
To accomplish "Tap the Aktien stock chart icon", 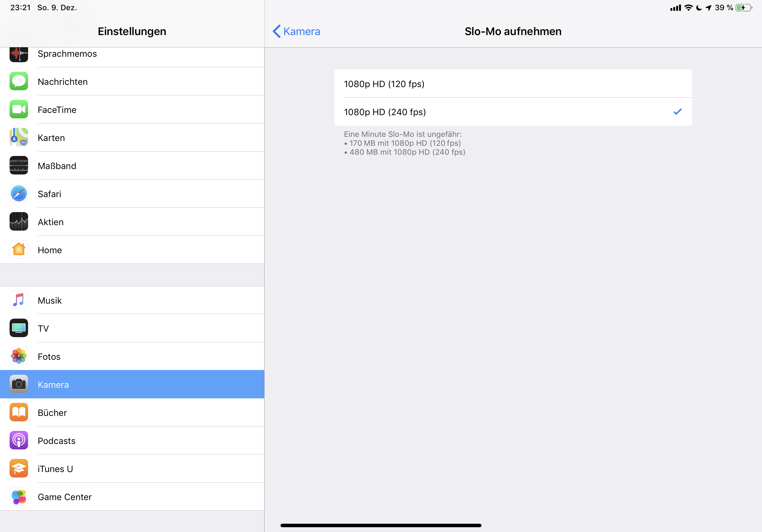I will (x=19, y=222).
